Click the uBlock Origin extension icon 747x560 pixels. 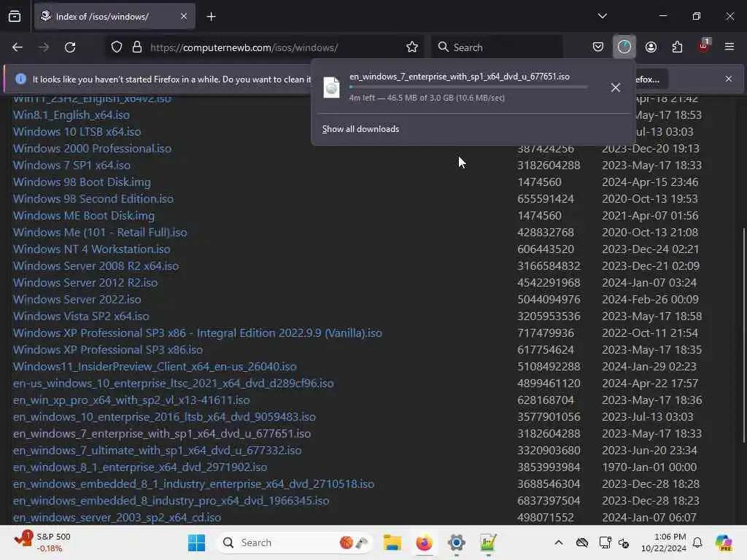704,46
